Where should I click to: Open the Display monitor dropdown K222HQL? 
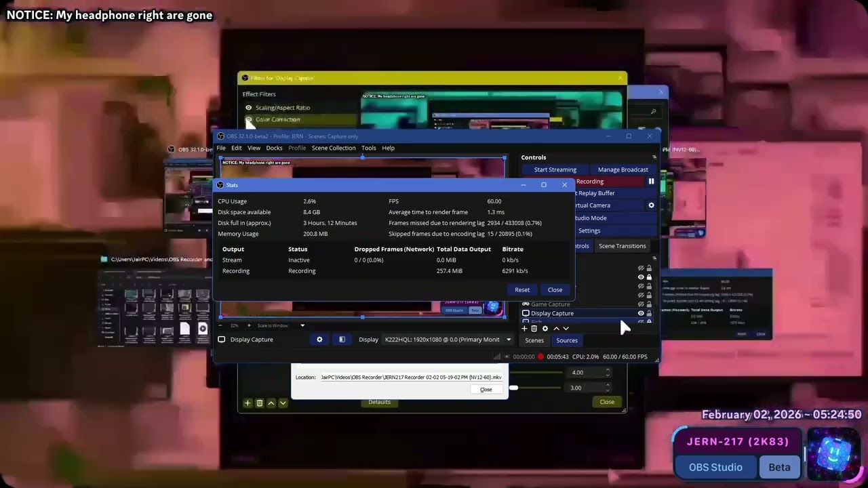[x=448, y=340]
